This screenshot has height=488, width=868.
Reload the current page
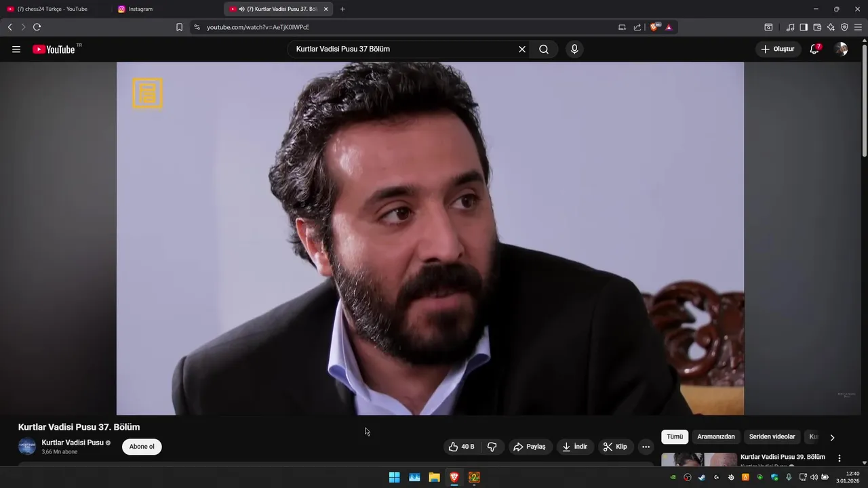click(x=37, y=27)
